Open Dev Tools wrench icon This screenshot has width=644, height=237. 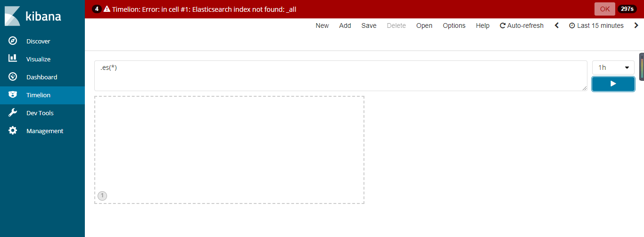(x=13, y=113)
